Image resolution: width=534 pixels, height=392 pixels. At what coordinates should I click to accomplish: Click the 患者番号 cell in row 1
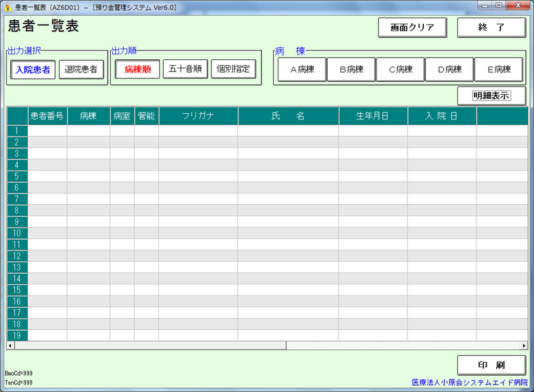(47, 131)
